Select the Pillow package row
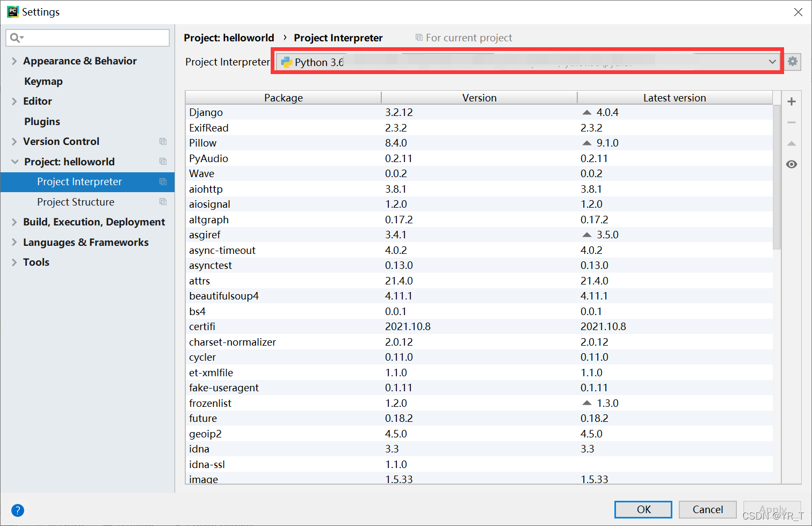 tap(479, 143)
